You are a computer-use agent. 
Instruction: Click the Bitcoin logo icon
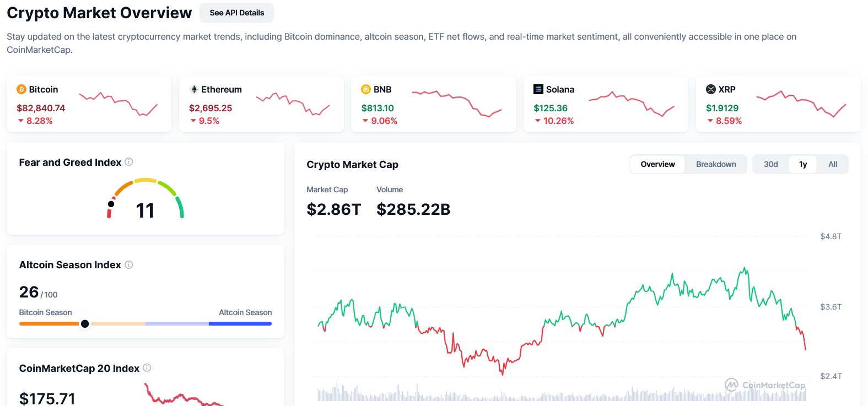[21, 89]
